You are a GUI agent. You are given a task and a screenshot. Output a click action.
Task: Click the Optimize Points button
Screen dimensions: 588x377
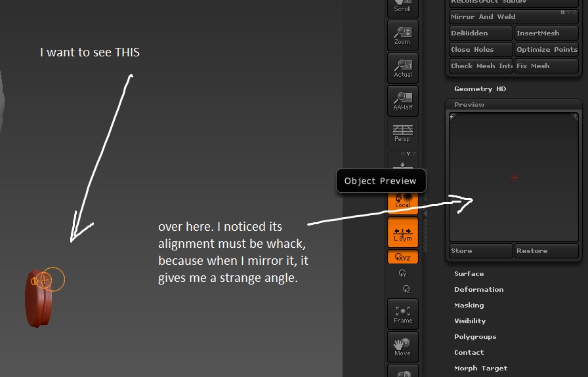pos(547,49)
